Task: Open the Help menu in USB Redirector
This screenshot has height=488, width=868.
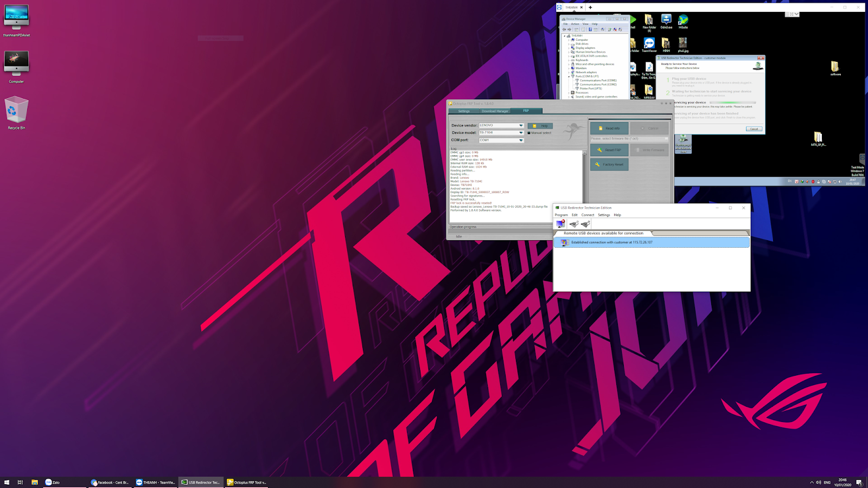Action: (x=617, y=215)
